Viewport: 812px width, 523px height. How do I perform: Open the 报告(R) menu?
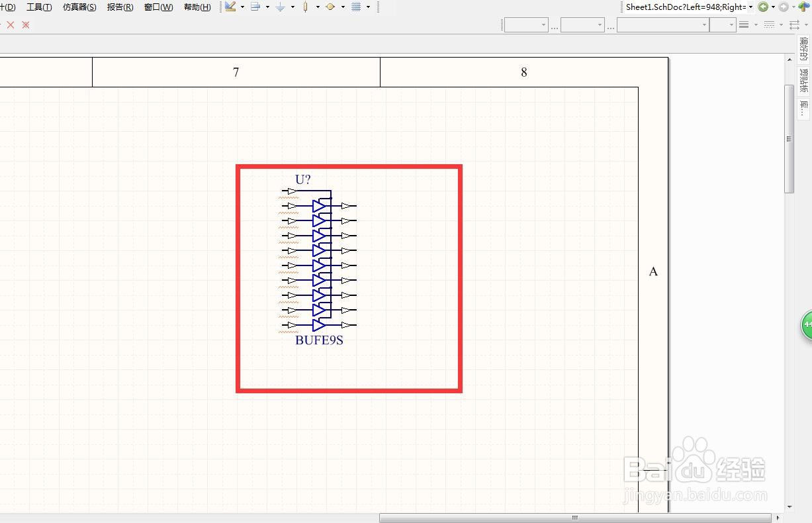coord(120,7)
